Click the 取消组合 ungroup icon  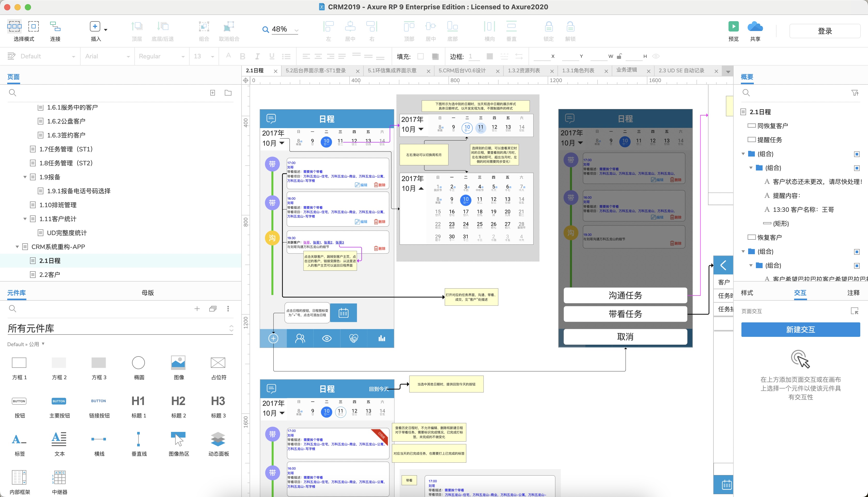pos(229,26)
